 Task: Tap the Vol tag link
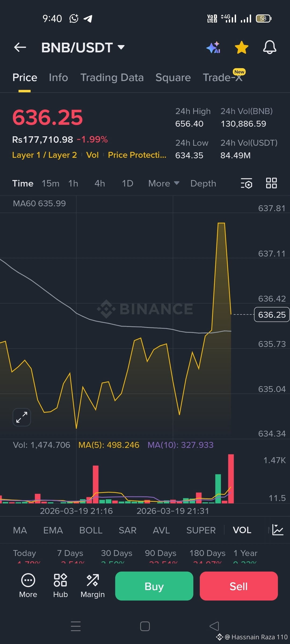point(92,155)
